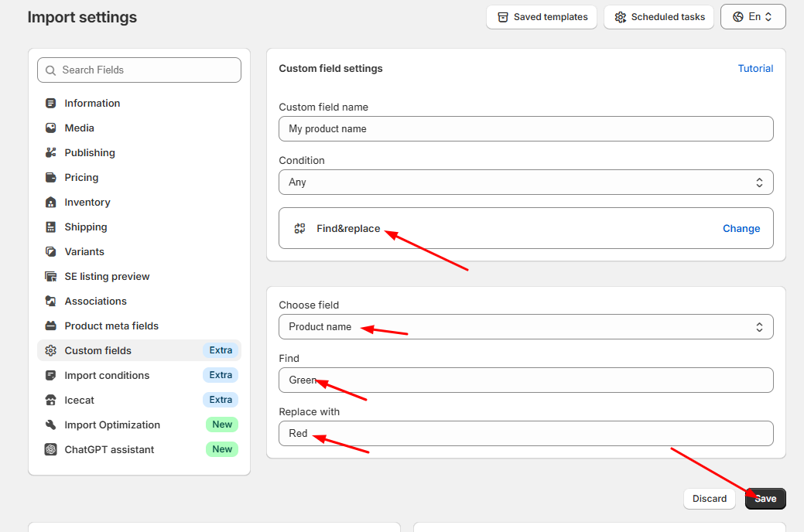Click the Icecat sidebar icon
Image resolution: width=804 pixels, height=532 pixels.
(x=51, y=400)
